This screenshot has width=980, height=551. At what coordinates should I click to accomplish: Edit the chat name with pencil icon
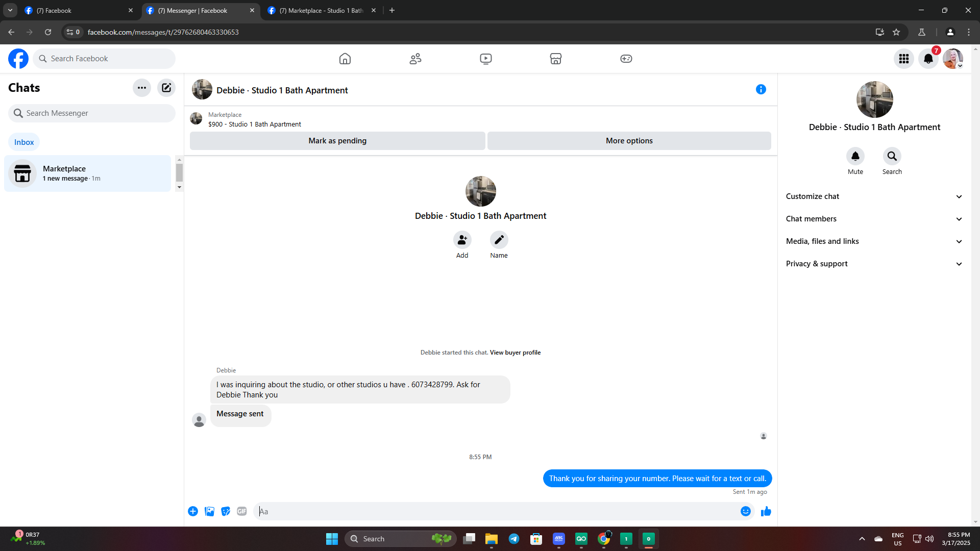[499, 239]
